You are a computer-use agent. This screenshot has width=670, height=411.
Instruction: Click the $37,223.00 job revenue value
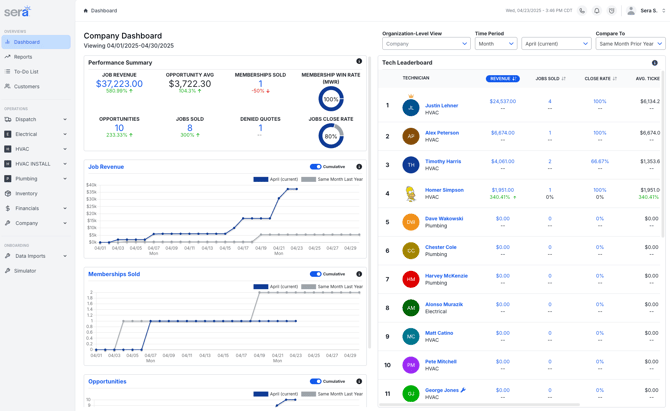point(119,84)
